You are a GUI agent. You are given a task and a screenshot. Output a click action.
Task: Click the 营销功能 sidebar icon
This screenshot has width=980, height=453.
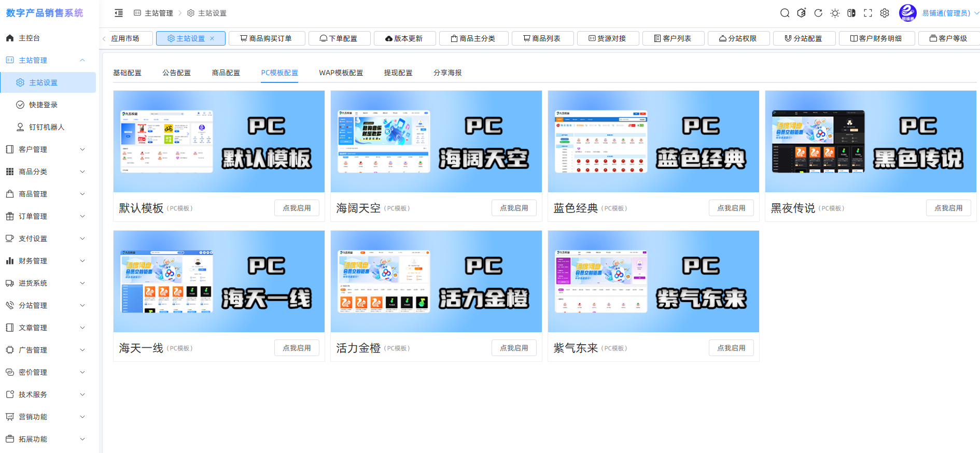point(10,417)
